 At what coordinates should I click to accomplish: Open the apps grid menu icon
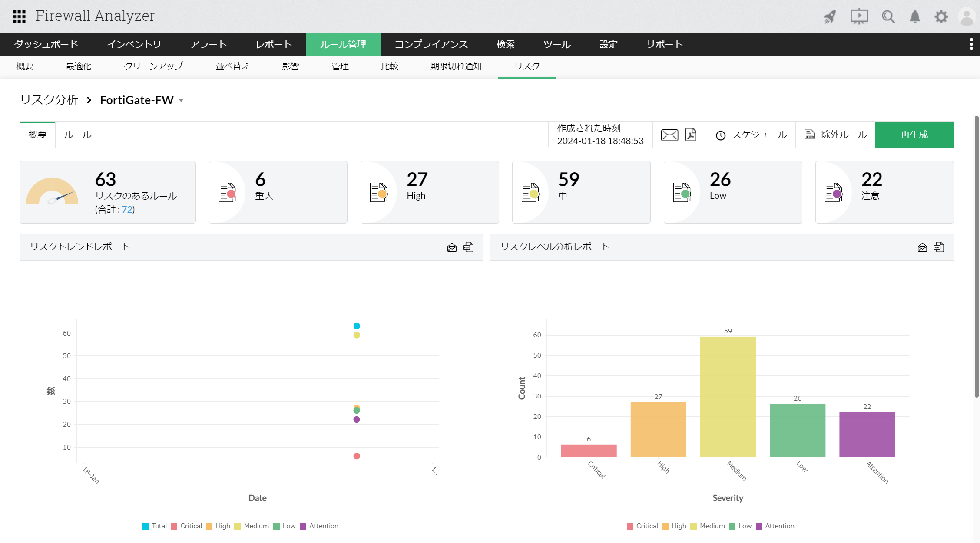[x=19, y=16]
